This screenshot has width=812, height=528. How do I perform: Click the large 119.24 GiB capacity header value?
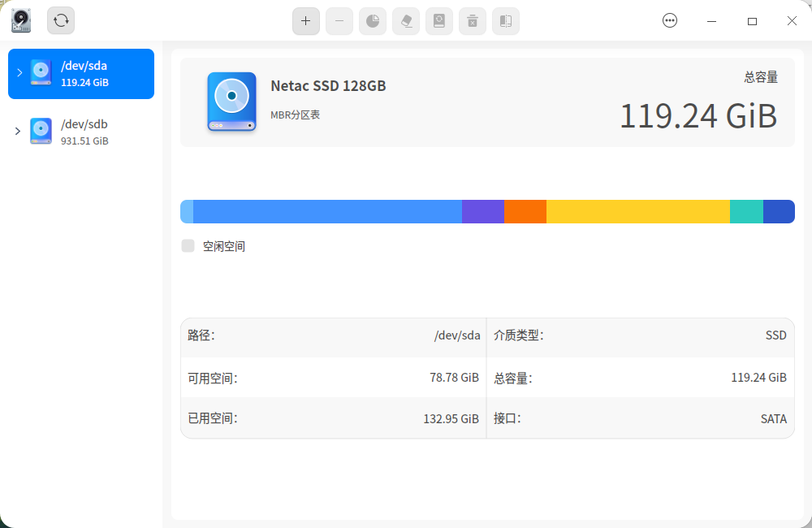(698, 115)
